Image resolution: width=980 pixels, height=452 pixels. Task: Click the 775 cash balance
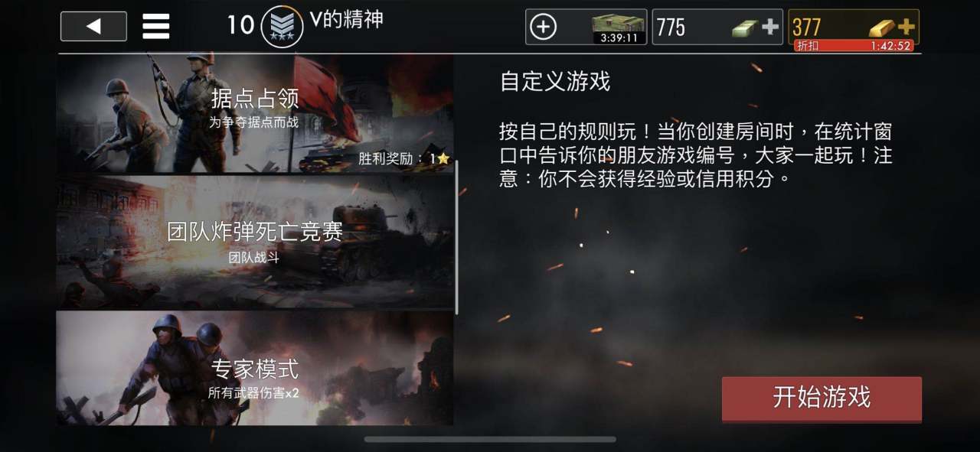671,28
